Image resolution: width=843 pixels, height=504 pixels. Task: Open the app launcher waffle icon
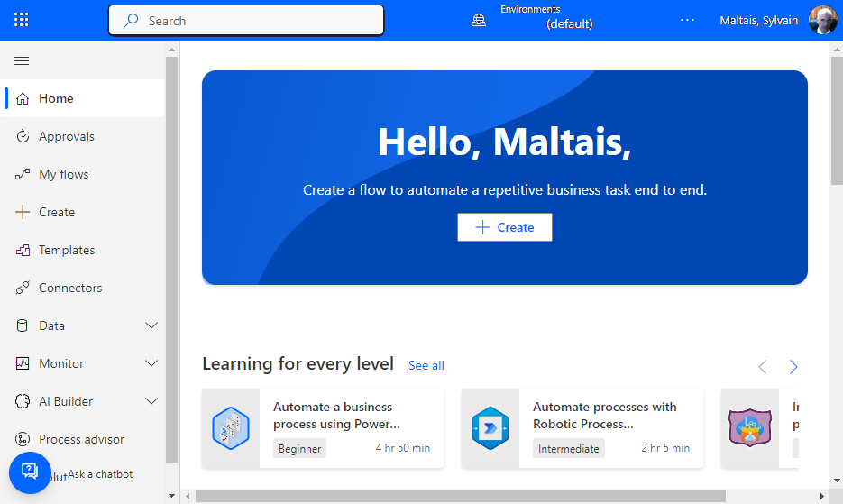(x=22, y=20)
